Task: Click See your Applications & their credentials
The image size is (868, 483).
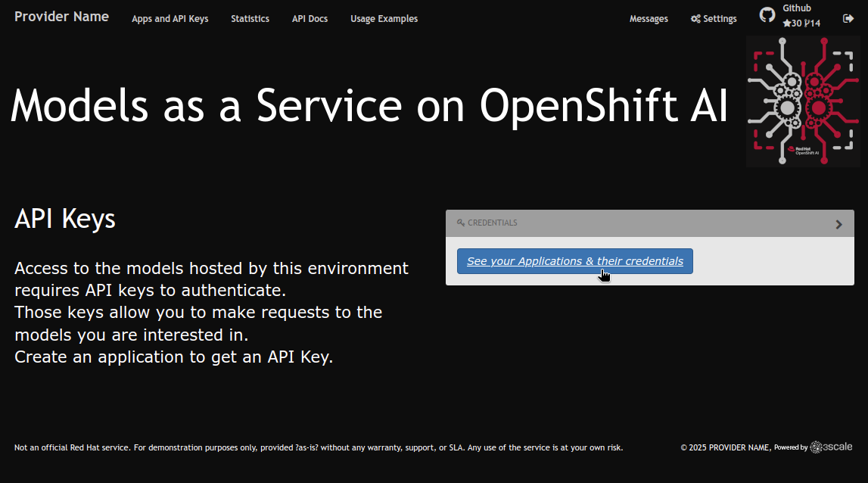Action: point(574,261)
